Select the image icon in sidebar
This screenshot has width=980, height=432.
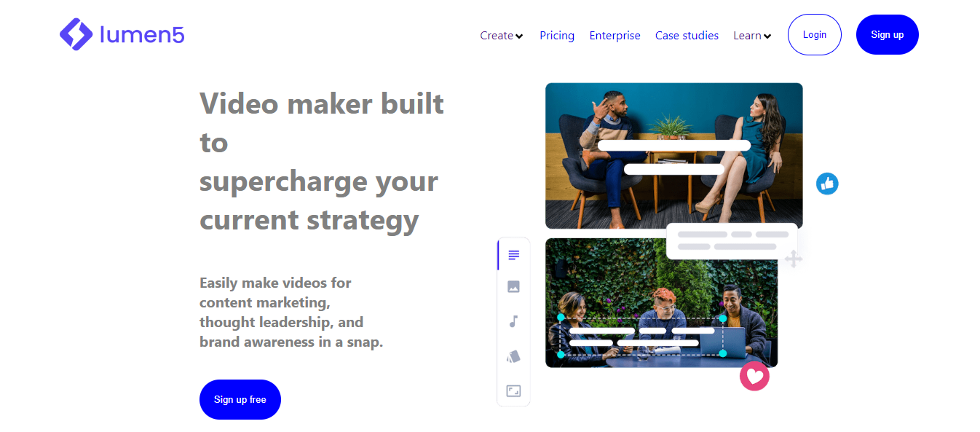pos(513,287)
